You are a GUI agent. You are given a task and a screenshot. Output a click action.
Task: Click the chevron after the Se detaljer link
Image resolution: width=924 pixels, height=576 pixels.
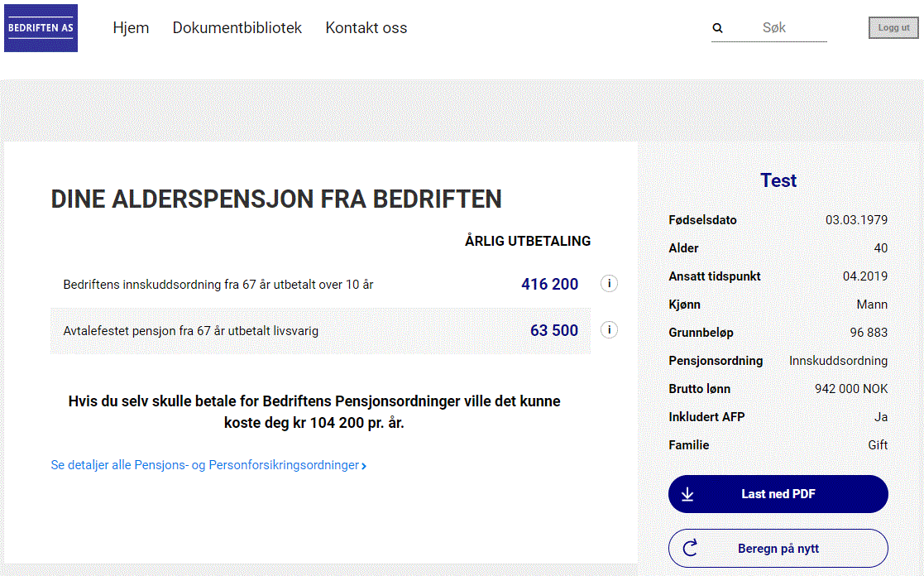click(x=364, y=466)
